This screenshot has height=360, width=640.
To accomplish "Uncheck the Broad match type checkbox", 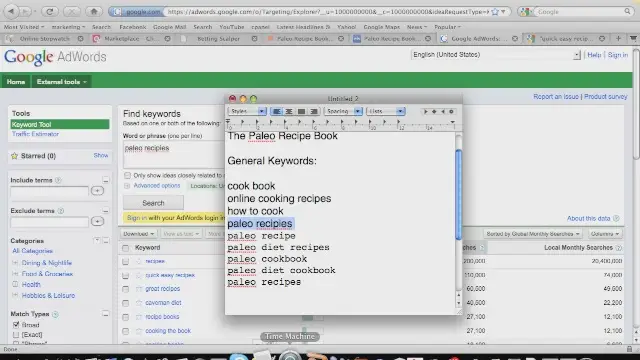I will [16, 325].
